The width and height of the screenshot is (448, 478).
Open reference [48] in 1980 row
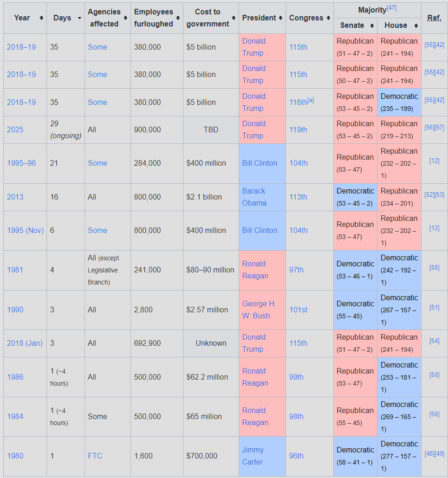click(x=429, y=454)
